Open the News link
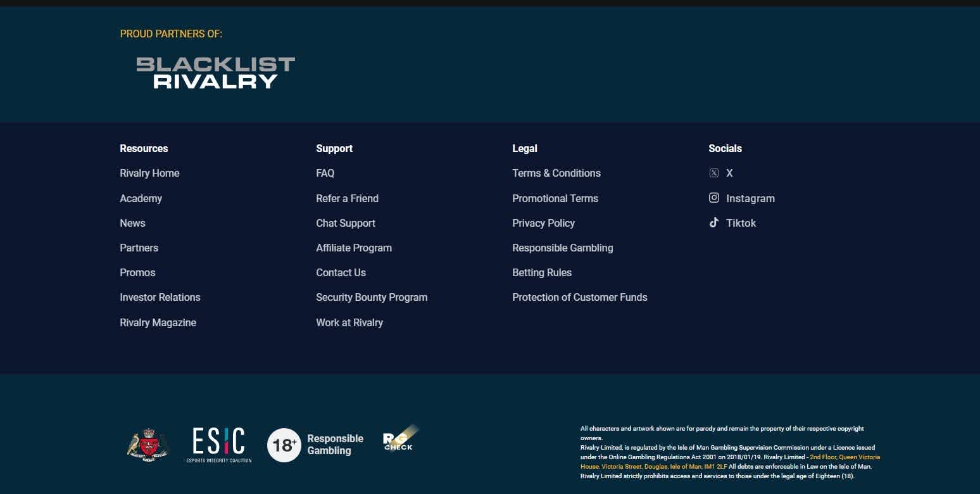 tap(132, 223)
